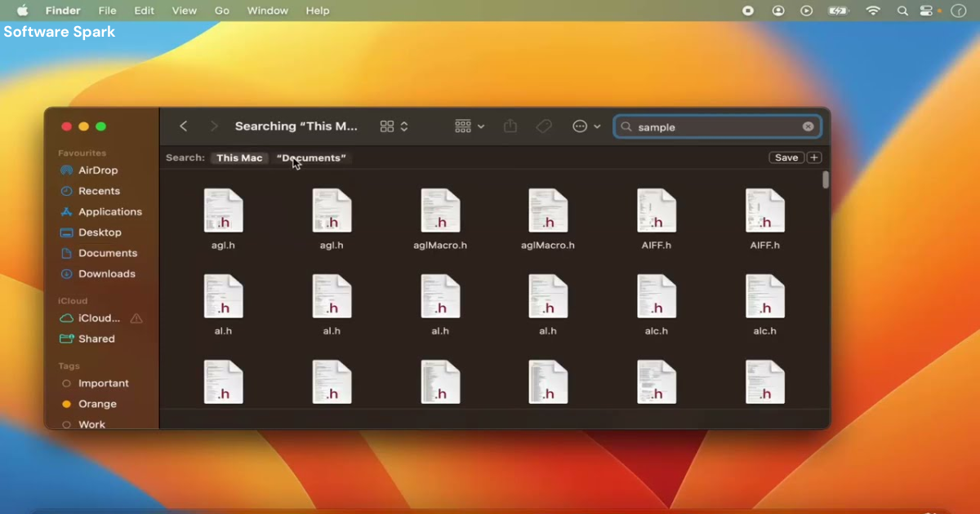The height and width of the screenshot is (514, 980).
Task: Open the Go menu
Action: click(221, 11)
